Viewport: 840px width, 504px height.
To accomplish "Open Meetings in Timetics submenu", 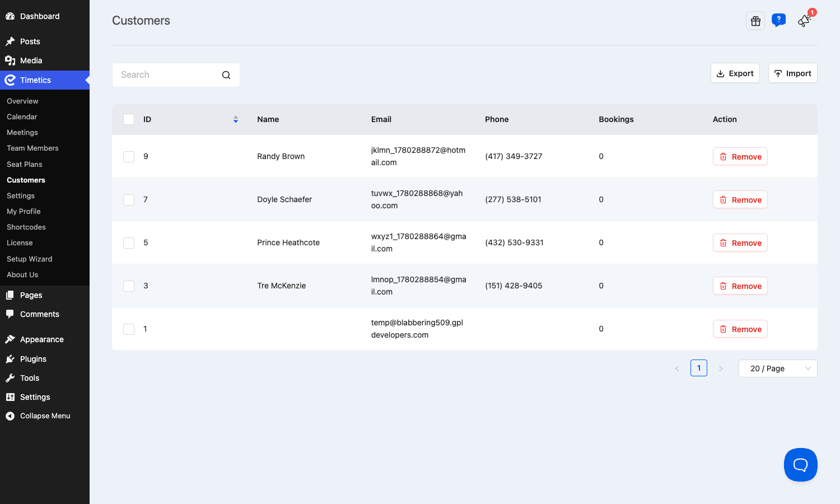I will [22, 132].
